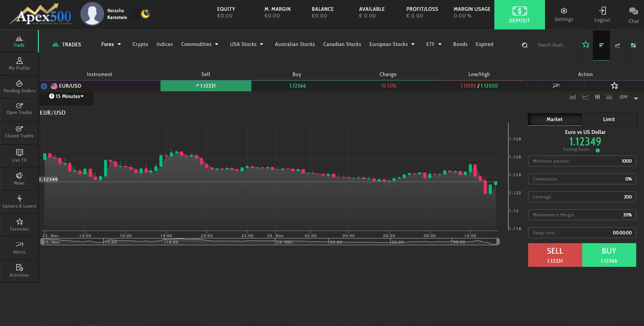Expand the European Stocks dropdown
The width and height of the screenshot is (644, 326).
[392, 44]
